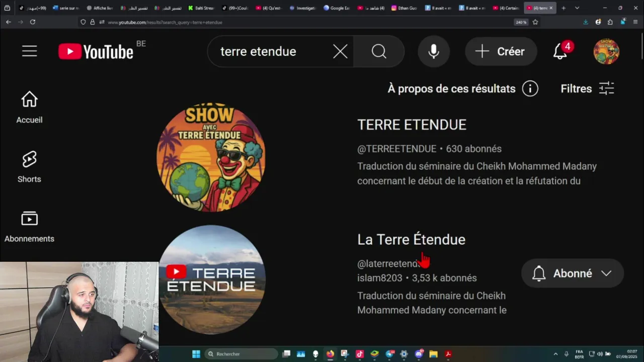Image resolution: width=644 pixels, height=362 pixels.
Task: Switch to the Ethan Guo tab
Action: 405,8
